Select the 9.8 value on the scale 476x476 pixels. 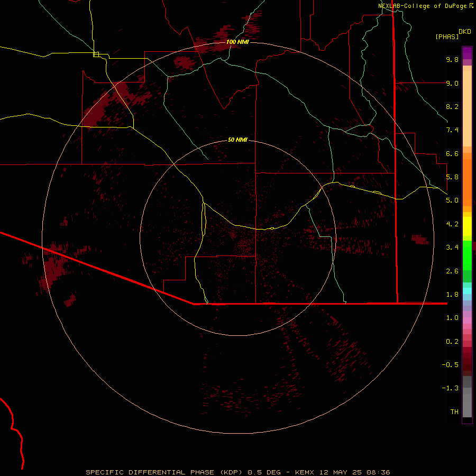pos(452,59)
